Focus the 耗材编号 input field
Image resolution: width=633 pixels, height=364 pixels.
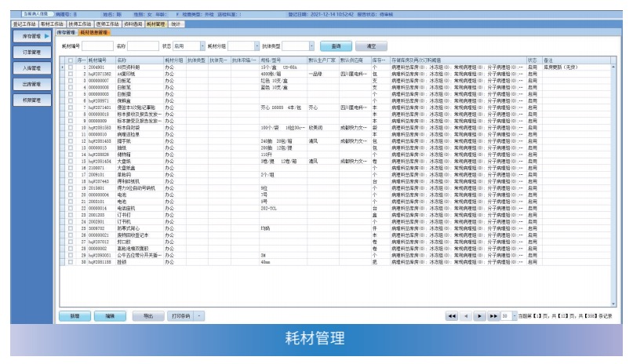click(98, 46)
